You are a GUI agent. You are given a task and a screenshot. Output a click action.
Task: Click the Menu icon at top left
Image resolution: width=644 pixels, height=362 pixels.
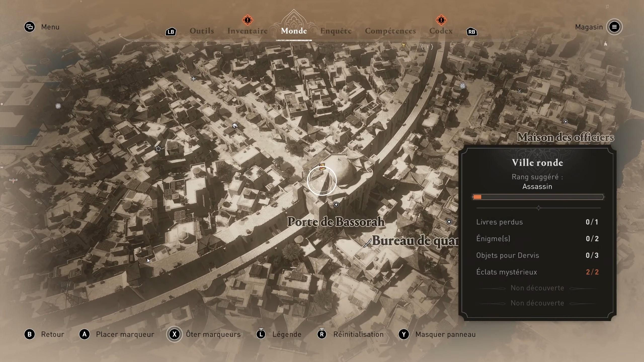coord(30,27)
